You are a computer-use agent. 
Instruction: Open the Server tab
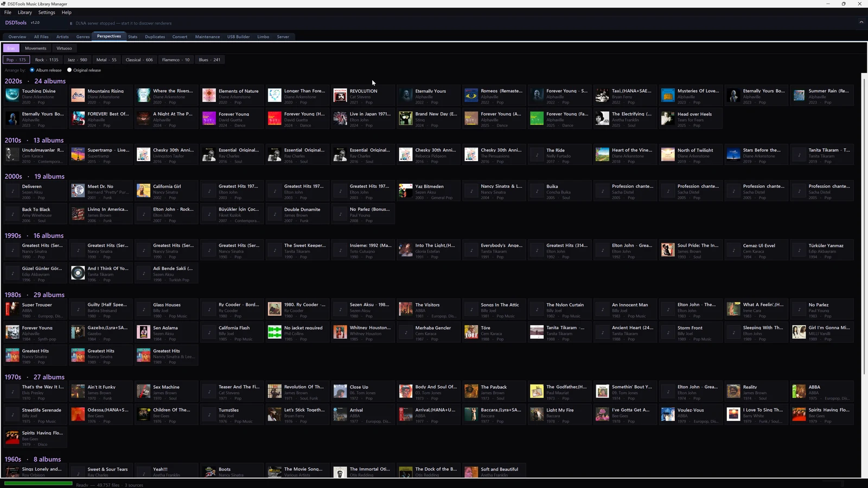283,37
